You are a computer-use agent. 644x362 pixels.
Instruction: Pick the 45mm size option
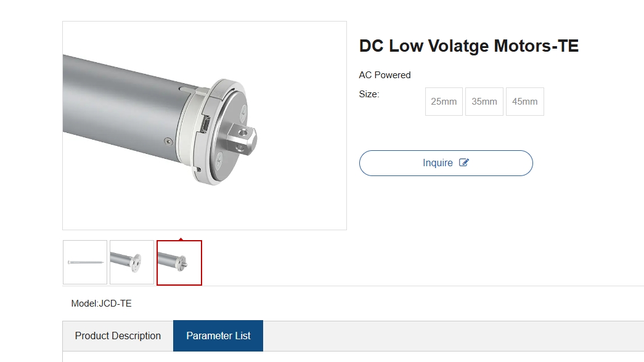[525, 102]
